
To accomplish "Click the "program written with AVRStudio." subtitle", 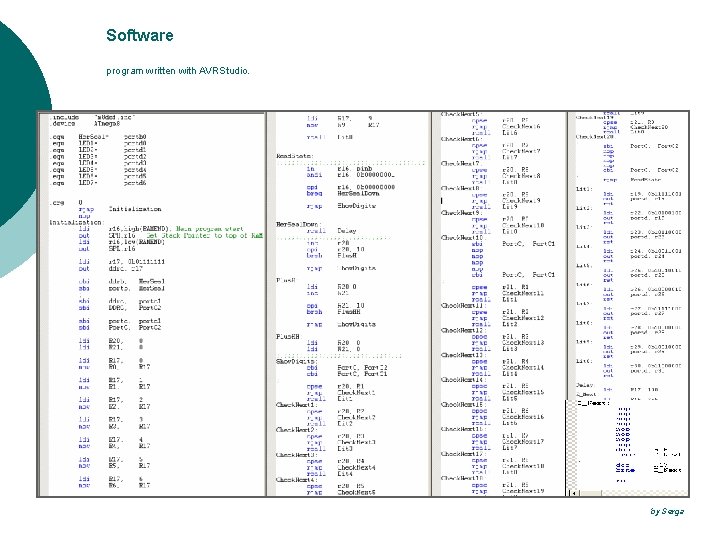I will click(x=178, y=71).
